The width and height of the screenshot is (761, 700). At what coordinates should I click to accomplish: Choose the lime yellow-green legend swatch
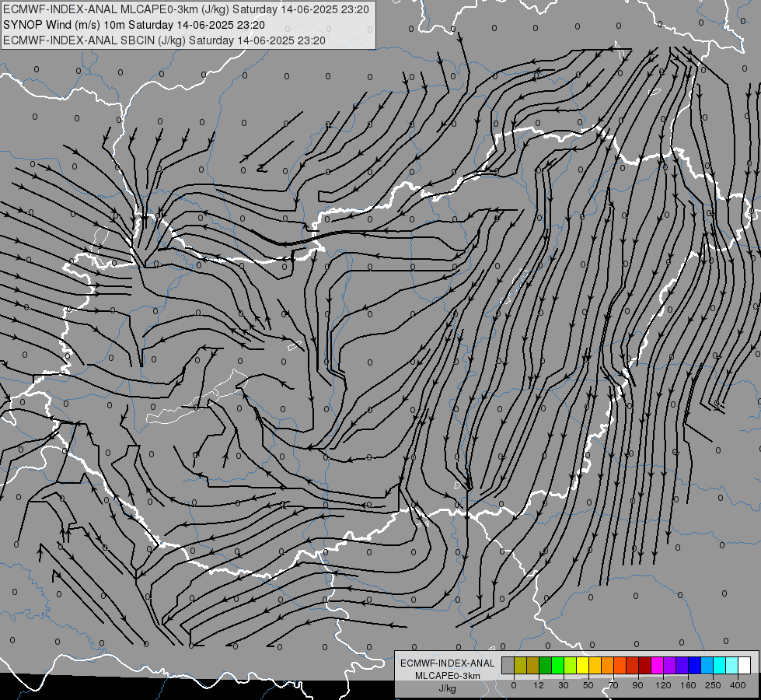pyautogui.click(x=571, y=665)
